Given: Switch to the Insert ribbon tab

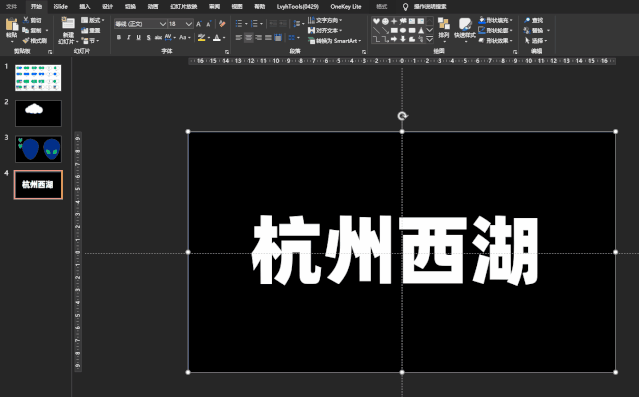Looking at the screenshot, I should point(85,7).
